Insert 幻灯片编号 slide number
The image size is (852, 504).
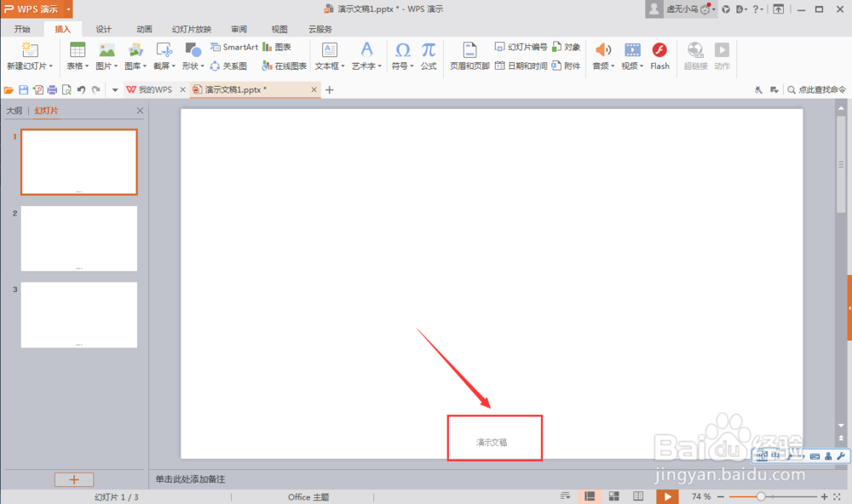[x=521, y=48]
